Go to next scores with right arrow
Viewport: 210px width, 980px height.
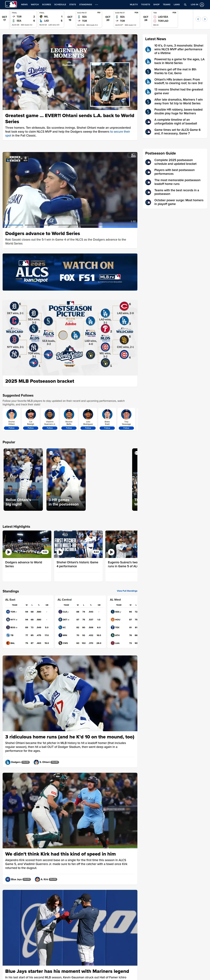pos(205,19)
